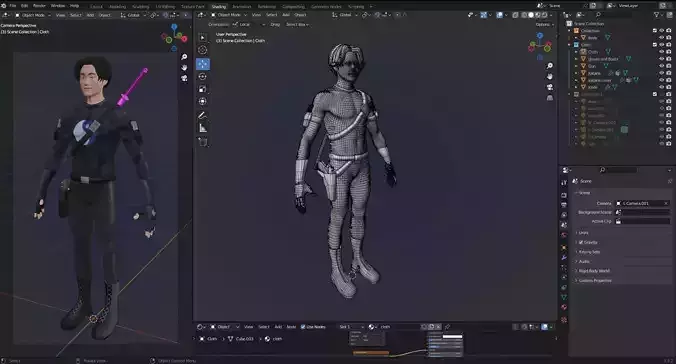
Task: Open the Render properties tab
Action: coord(564,195)
